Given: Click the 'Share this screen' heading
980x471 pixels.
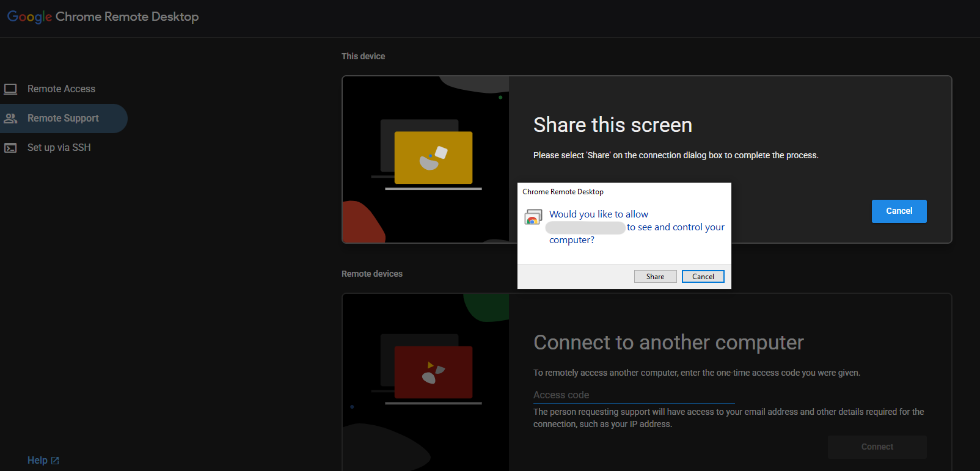Looking at the screenshot, I should tap(613, 125).
